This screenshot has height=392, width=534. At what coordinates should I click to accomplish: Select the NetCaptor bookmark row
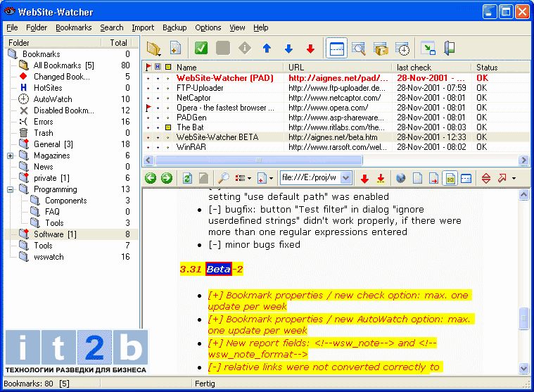click(x=336, y=98)
